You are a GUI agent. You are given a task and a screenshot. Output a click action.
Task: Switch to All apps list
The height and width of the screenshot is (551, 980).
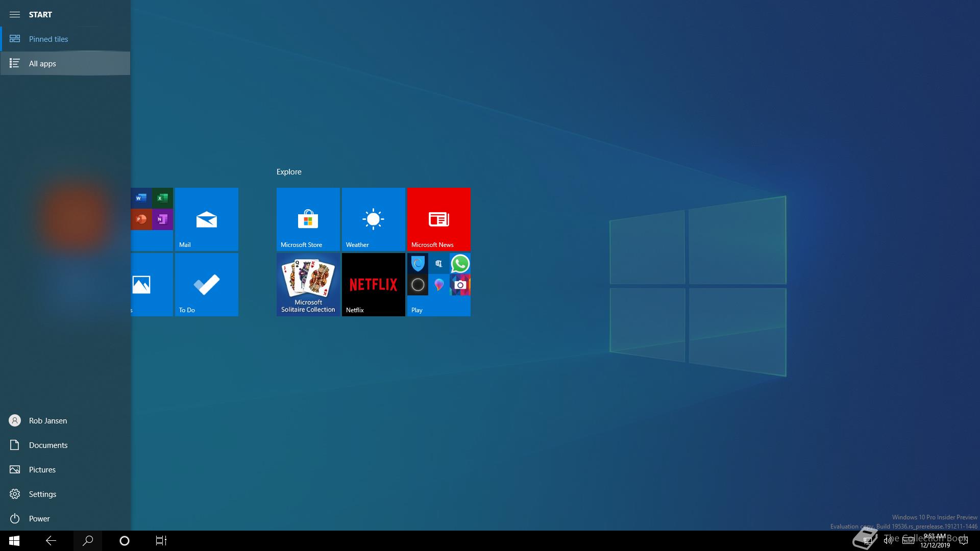pyautogui.click(x=42, y=63)
